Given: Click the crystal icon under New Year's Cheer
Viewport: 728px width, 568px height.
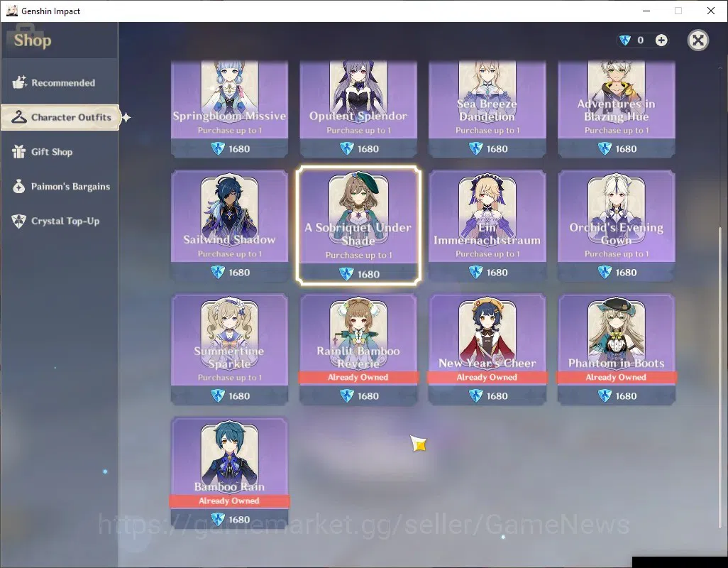Looking at the screenshot, I should tap(475, 395).
